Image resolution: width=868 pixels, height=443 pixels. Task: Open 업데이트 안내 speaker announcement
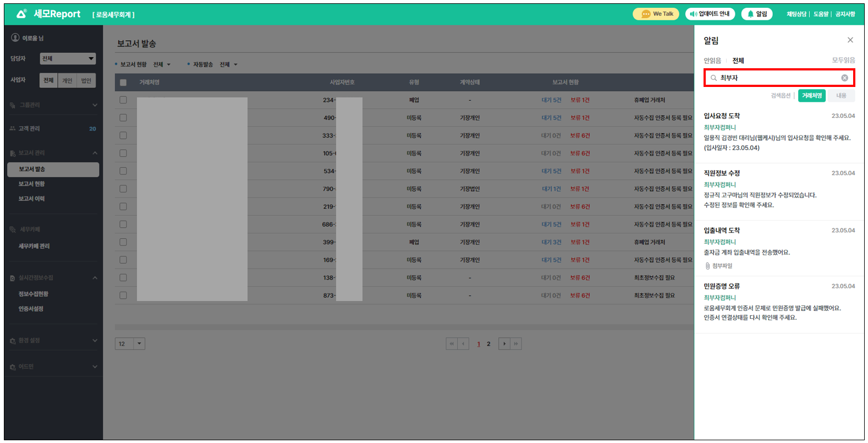point(710,14)
